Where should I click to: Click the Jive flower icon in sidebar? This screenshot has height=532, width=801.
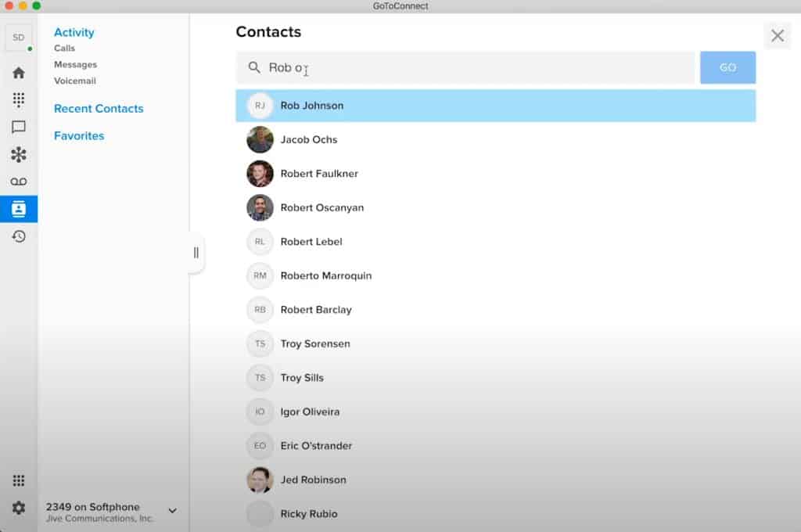click(19, 154)
